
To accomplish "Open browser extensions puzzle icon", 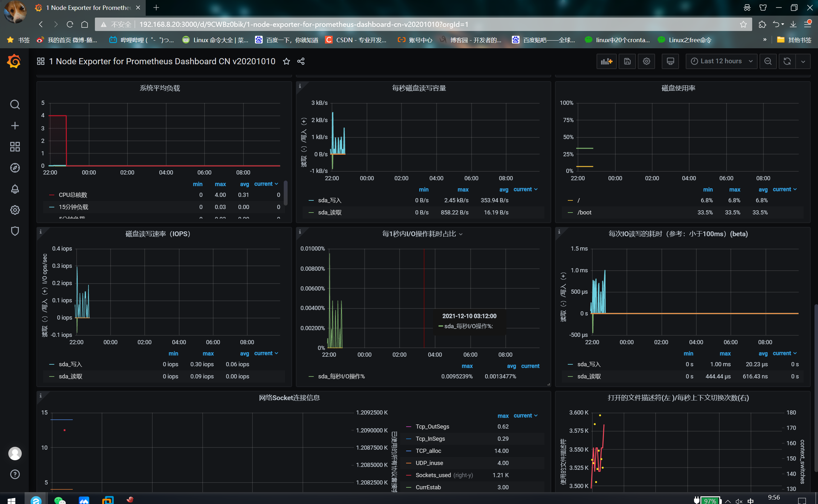I will pos(762,24).
